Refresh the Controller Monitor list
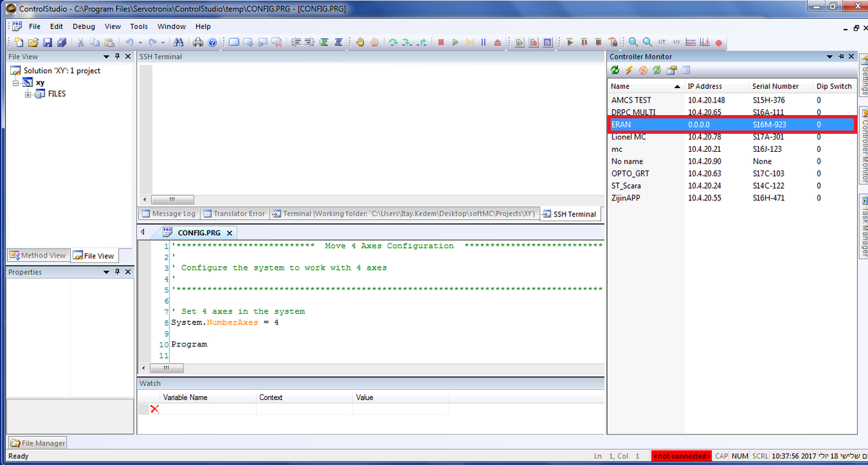 (x=615, y=70)
